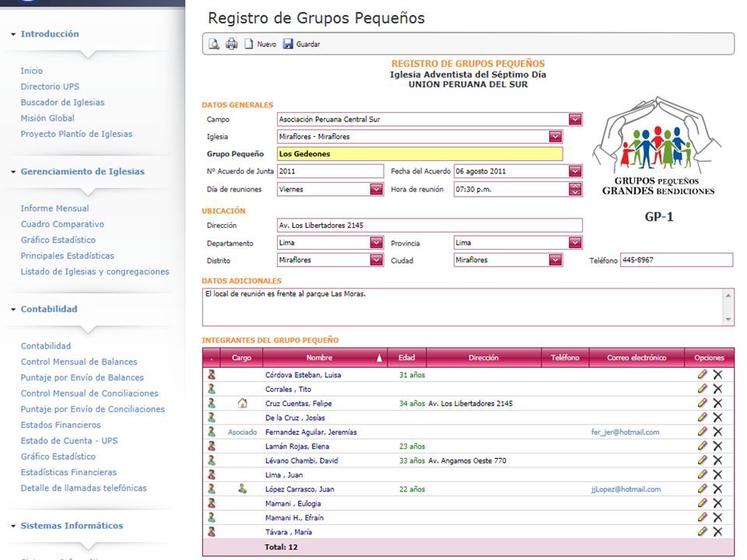Click the Grupo Pequeño name field

point(419,154)
